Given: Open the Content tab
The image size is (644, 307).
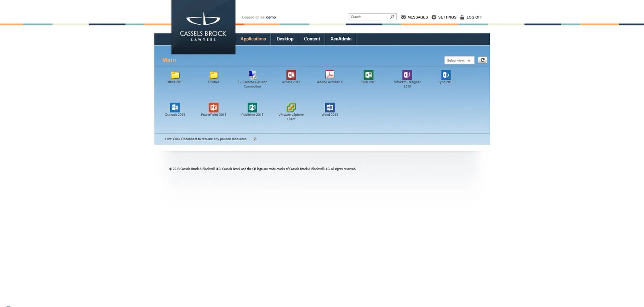Looking at the screenshot, I should (x=312, y=39).
